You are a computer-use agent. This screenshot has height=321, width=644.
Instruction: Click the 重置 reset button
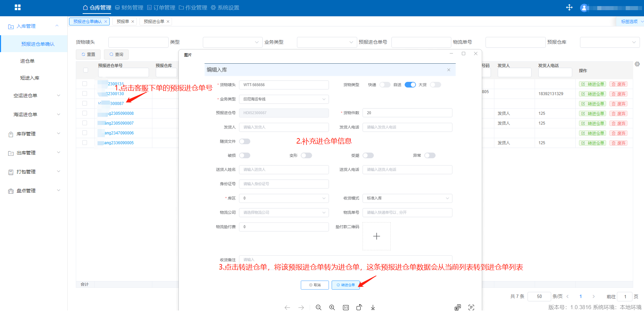coord(88,54)
